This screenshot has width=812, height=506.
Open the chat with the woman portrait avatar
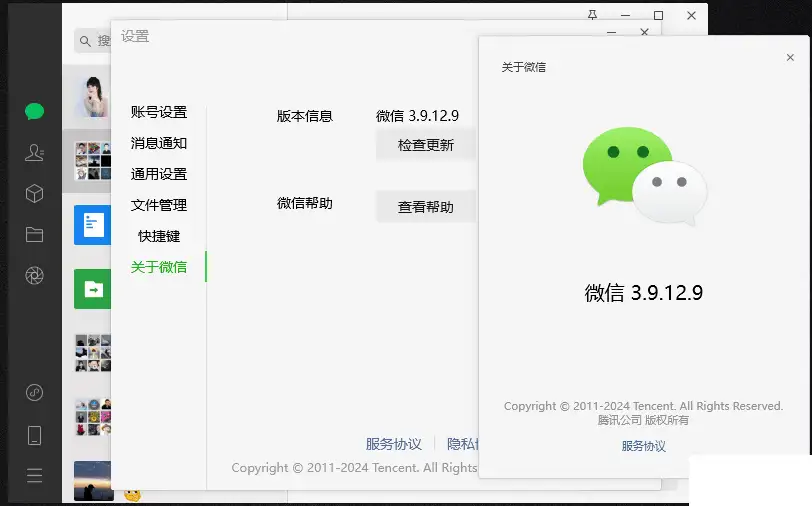(x=92, y=96)
